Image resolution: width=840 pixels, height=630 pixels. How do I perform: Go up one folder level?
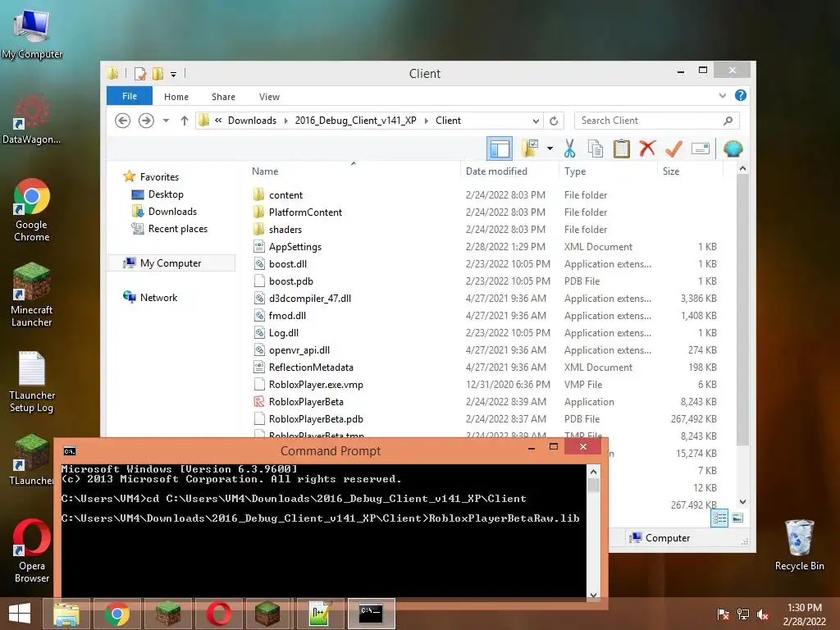[x=185, y=121]
